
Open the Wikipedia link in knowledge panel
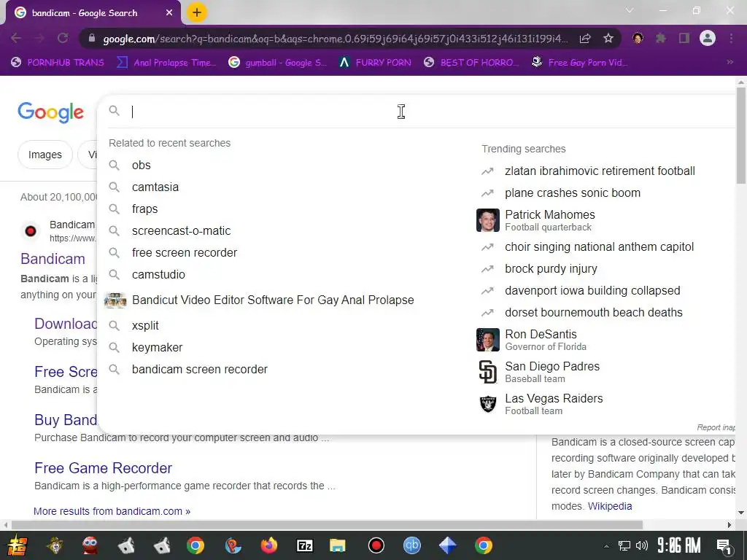[x=610, y=506]
